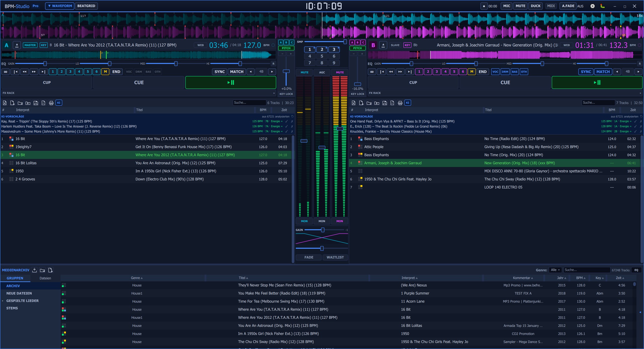This screenshot has width=644, height=349.
Task: Toggle DRM stem on deck B
Action: [x=505, y=72]
